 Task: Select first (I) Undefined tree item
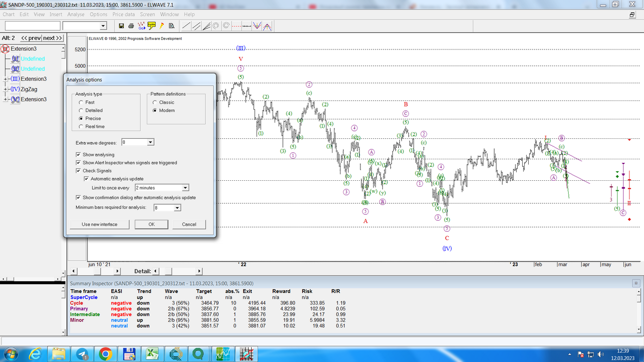[32, 59]
